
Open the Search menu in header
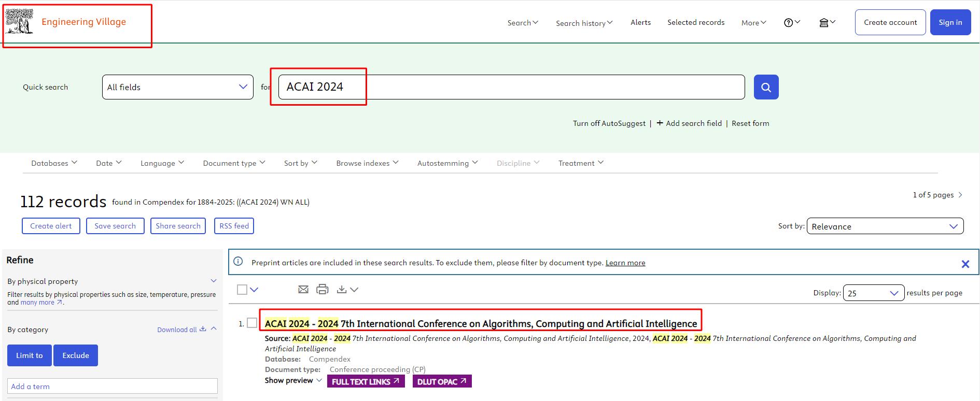(523, 22)
